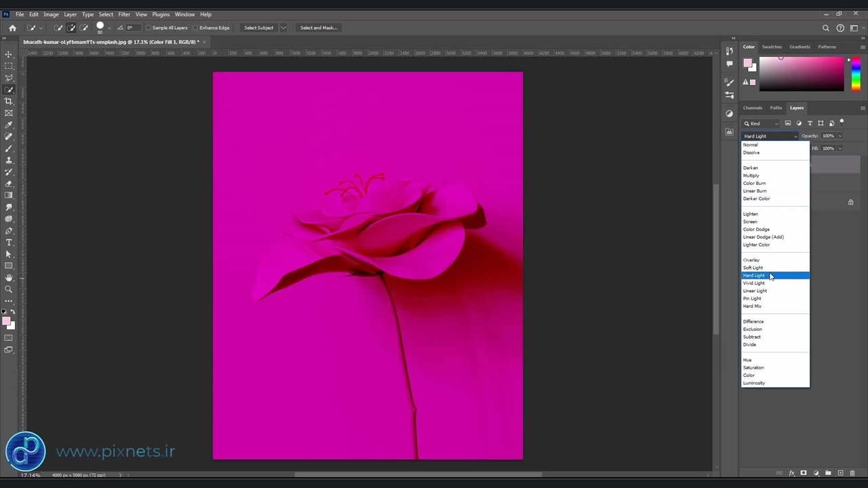Open the Filter menu
868x488 pixels.
pyautogui.click(x=124, y=14)
